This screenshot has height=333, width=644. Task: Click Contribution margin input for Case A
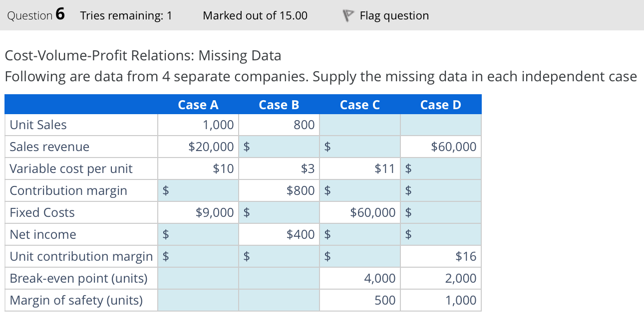[198, 190]
